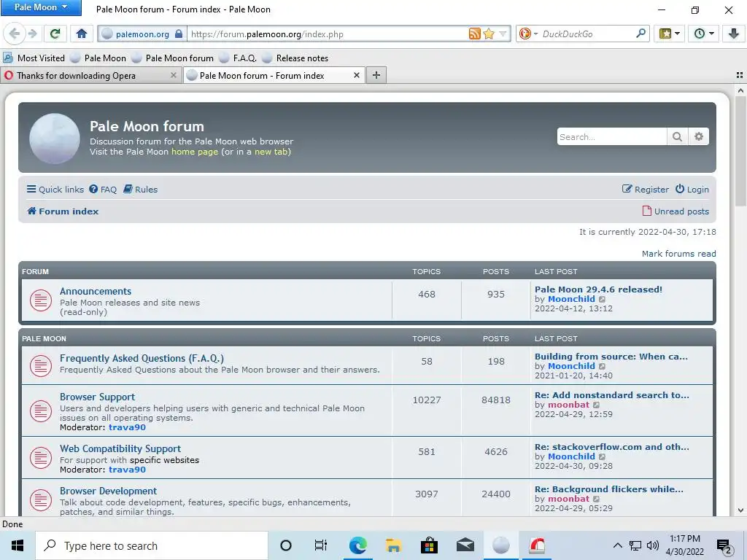The height and width of the screenshot is (560, 747).
Task: Go to Forum index breadcrumb
Action: [63, 211]
